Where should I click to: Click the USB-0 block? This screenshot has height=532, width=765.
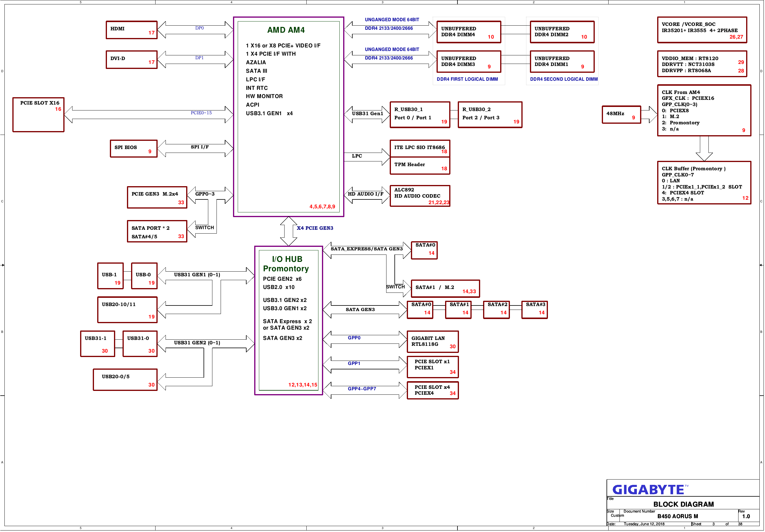tap(144, 276)
